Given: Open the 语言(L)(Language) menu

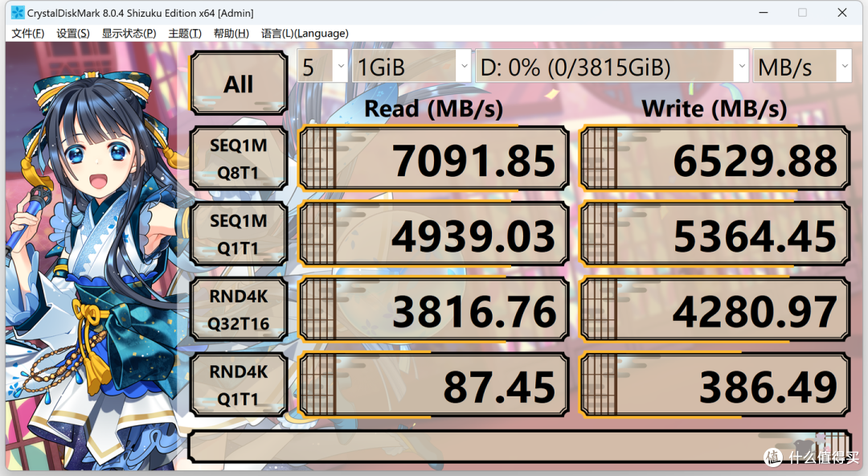Looking at the screenshot, I should [305, 33].
